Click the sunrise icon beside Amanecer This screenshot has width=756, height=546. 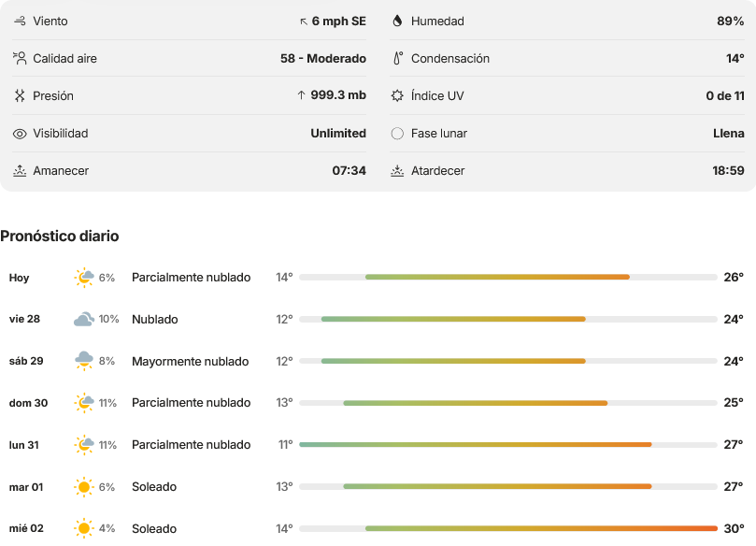coord(20,171)
